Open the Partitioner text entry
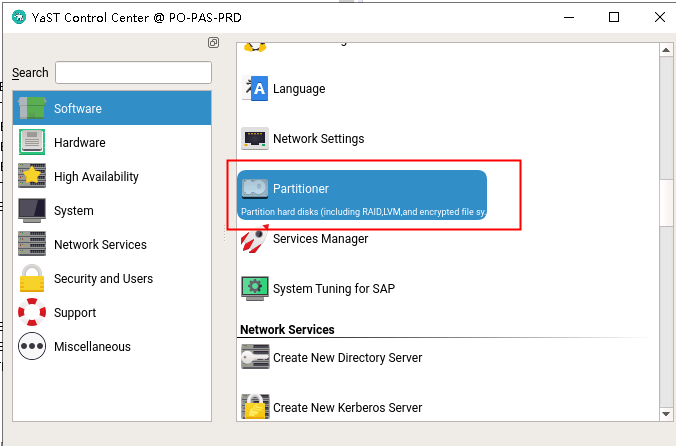Screen dimensions: 676x446 (x=301, y=188)
